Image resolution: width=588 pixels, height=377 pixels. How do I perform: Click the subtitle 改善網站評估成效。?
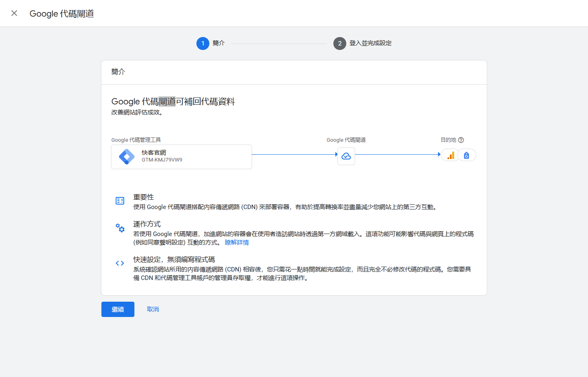click(137, 112)
